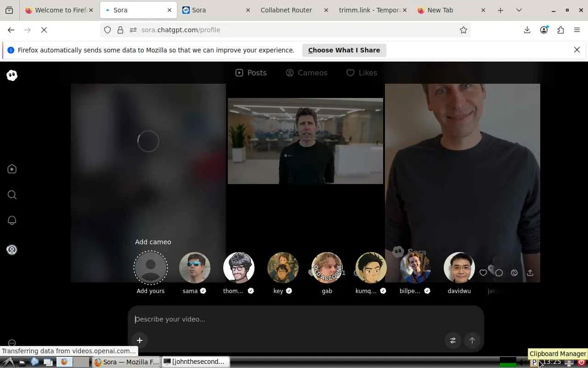588x368 pixels.
Task: Go back to the previous page
Action: pyautogui.click(x=11, y=30)
